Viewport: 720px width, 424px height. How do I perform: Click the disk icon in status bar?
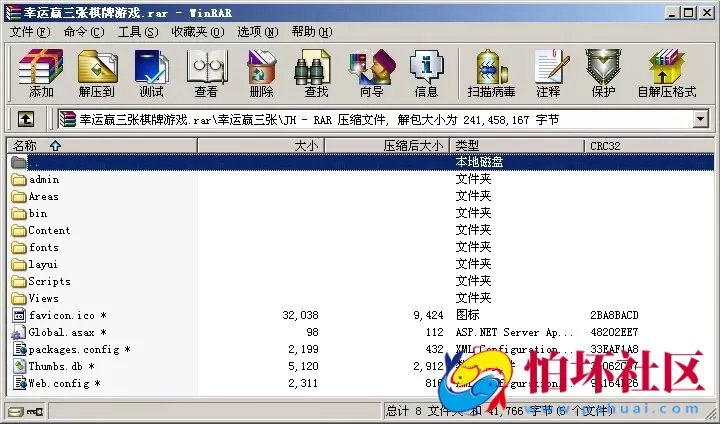[15, 411]
